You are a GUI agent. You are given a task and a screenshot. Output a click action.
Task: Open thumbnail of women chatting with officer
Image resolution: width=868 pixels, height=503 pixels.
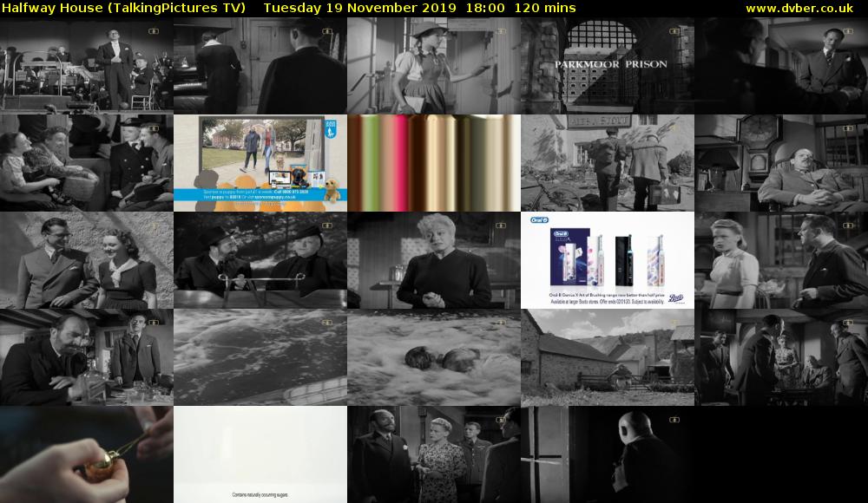[x=87, y=163]
